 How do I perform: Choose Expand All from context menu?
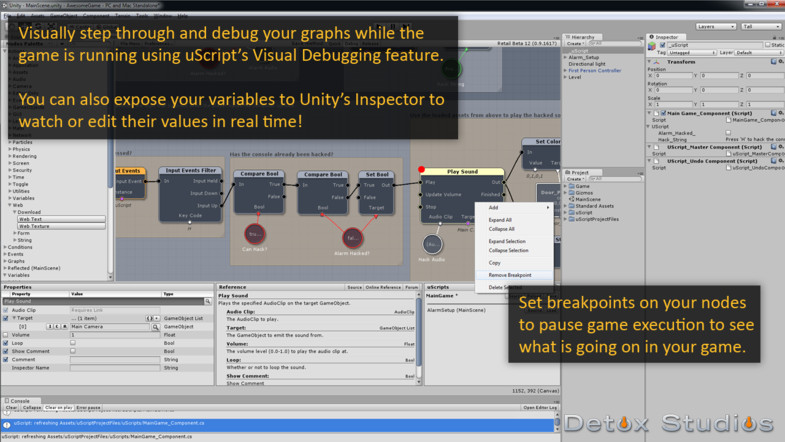click(x=514, y=220)
